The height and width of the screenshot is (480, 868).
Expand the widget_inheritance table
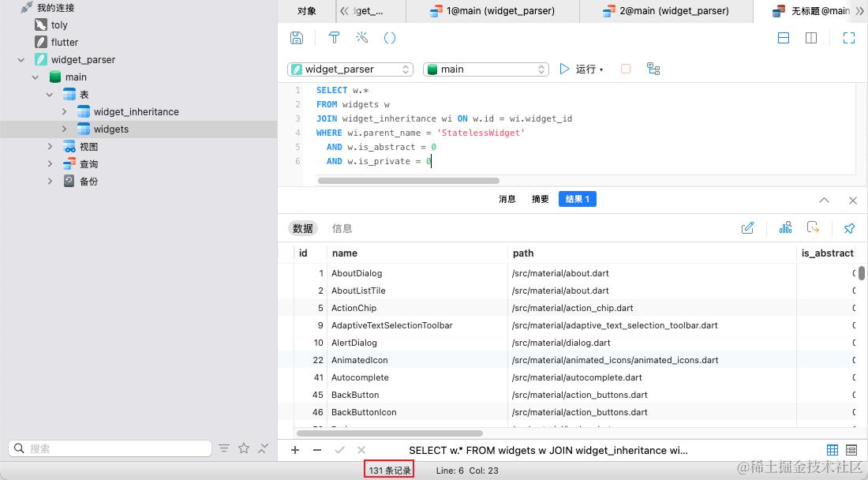(64, 112)
